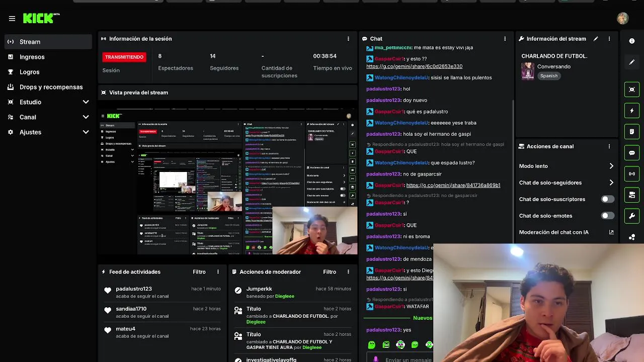Click the stream preview video area

pos(227,181)
